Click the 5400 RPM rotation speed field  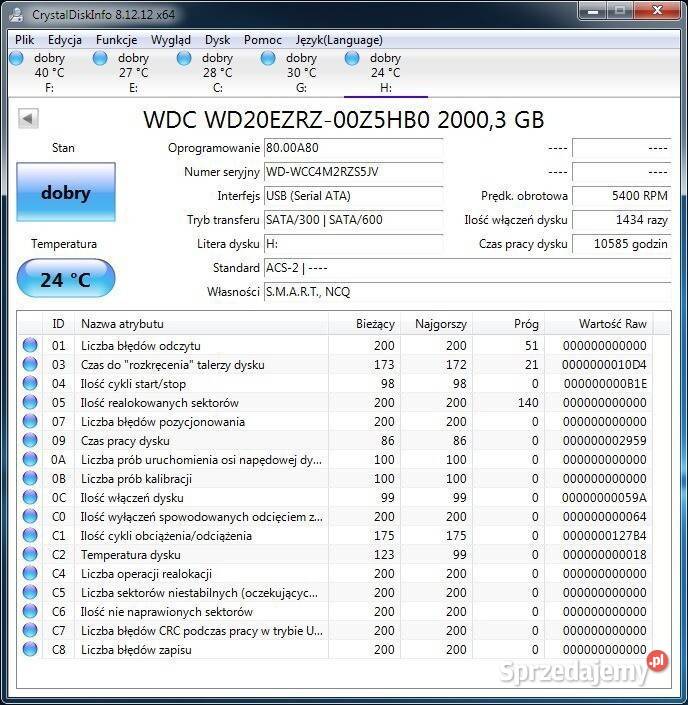(x=621, y=196)
